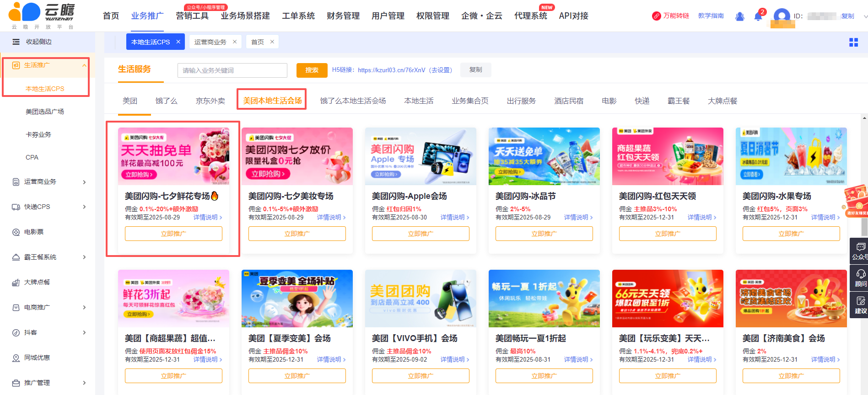Open 详情说明 for 美团闪购-Apple会场
Image resolution: width=868 pixels, height=395 pixels.
455,218
